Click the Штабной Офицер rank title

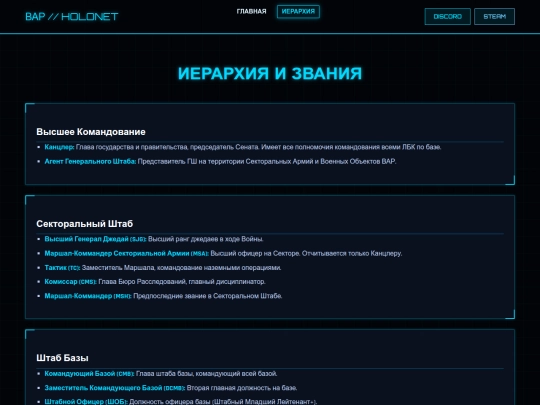coord(86,402)
